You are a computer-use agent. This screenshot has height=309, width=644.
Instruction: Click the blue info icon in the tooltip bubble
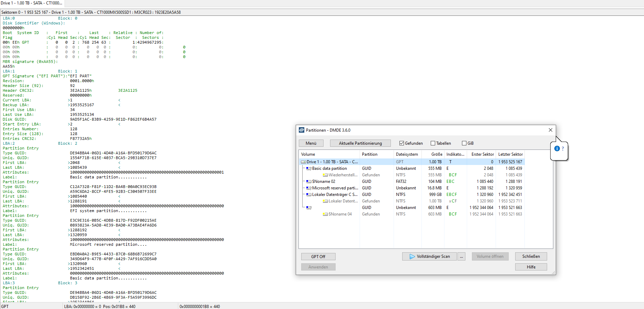[557, 148]
